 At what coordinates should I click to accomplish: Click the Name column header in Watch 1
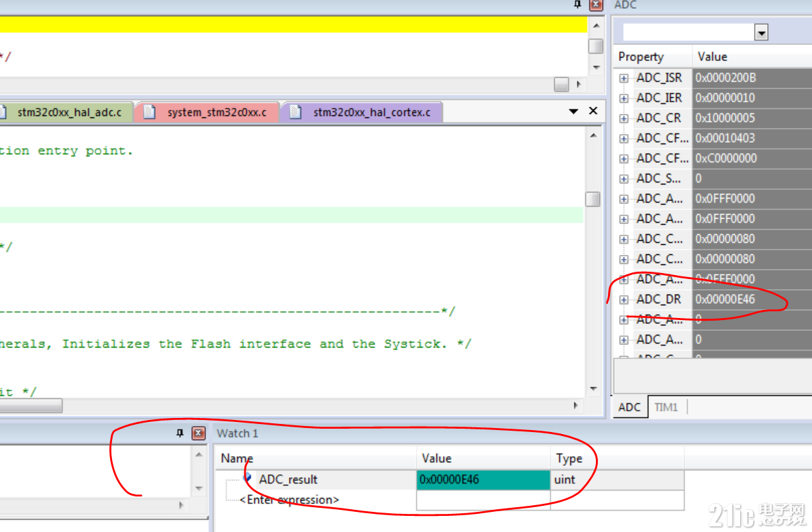pos(315,459)
